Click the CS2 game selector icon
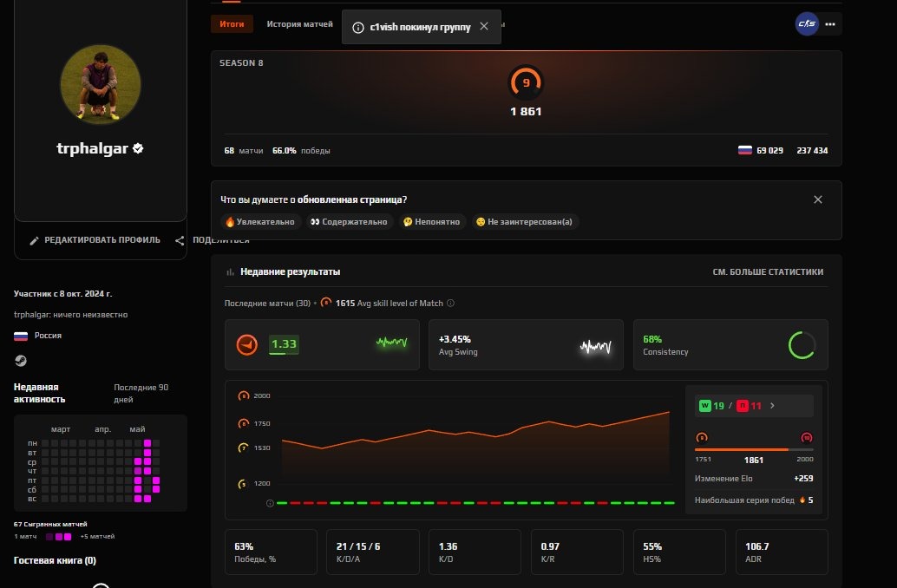This screenshot has width=897, height=588. coord(807,24)
